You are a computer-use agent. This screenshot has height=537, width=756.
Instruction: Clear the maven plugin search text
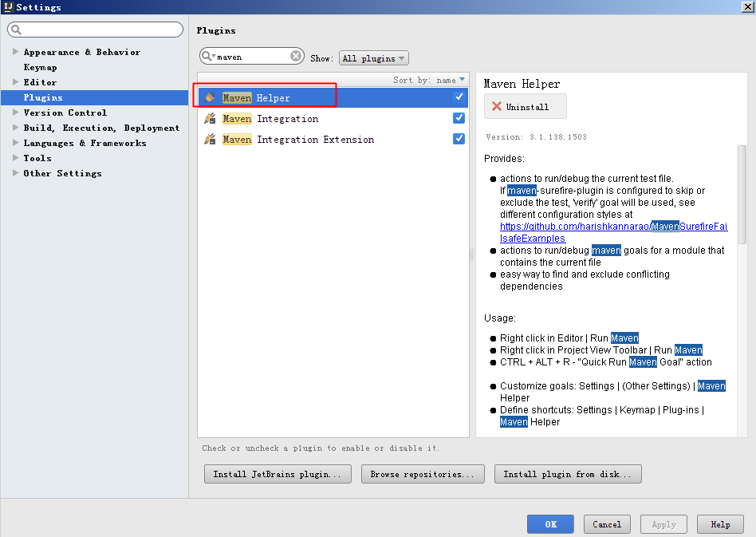[296, 57]
